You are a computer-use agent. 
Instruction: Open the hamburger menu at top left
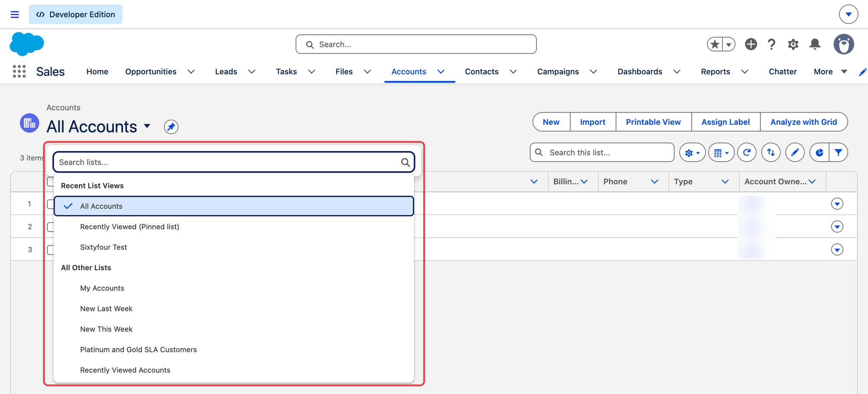pyautogui.click(x=15, y=14)
